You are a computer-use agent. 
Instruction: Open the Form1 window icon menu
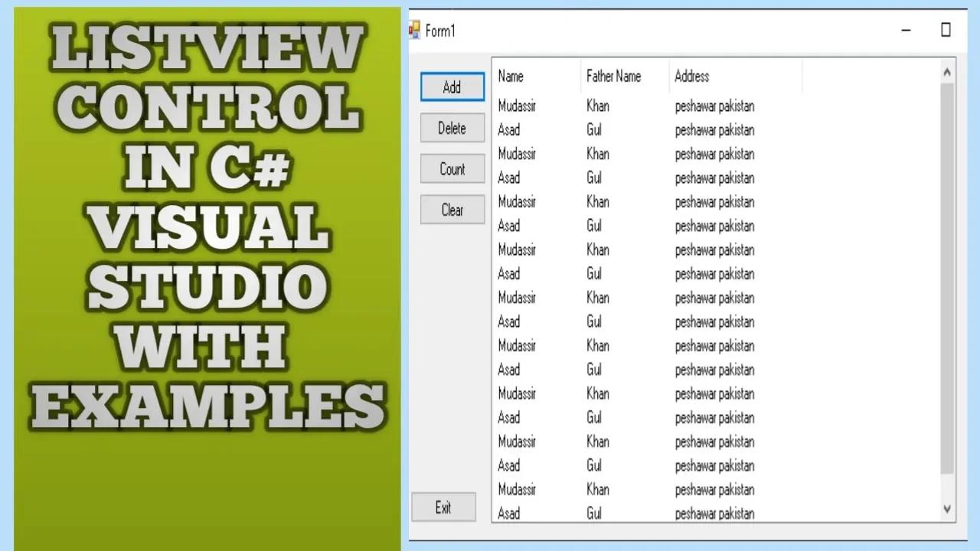click(x=415, y=31)
